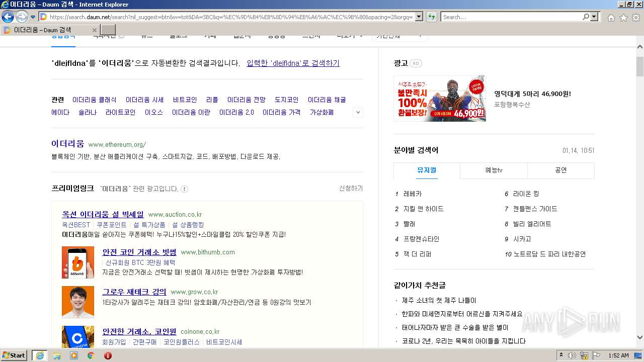Click the info icon beside 프리미엄링크 ad note
Screen dimensions: 644x362
coord(184,189)
